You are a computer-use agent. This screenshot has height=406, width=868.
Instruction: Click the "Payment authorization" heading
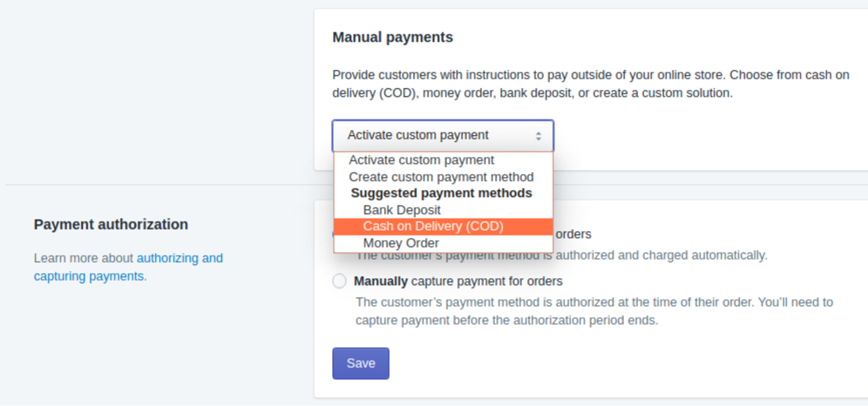pyautogui.click(x=111, y=224)
